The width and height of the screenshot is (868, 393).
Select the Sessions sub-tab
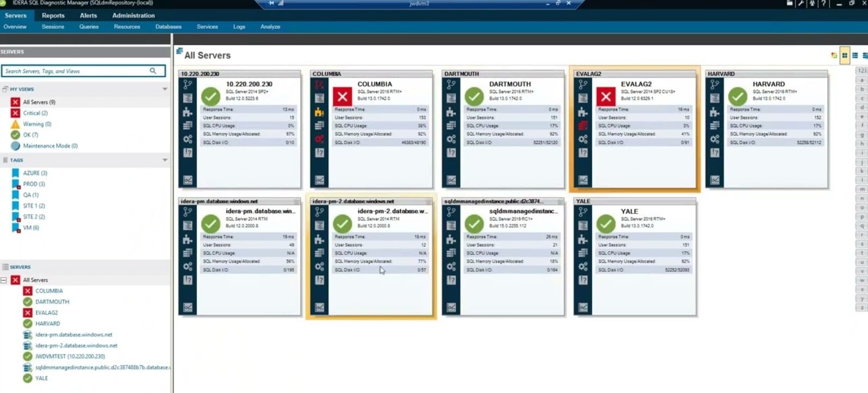coord(53,27)
